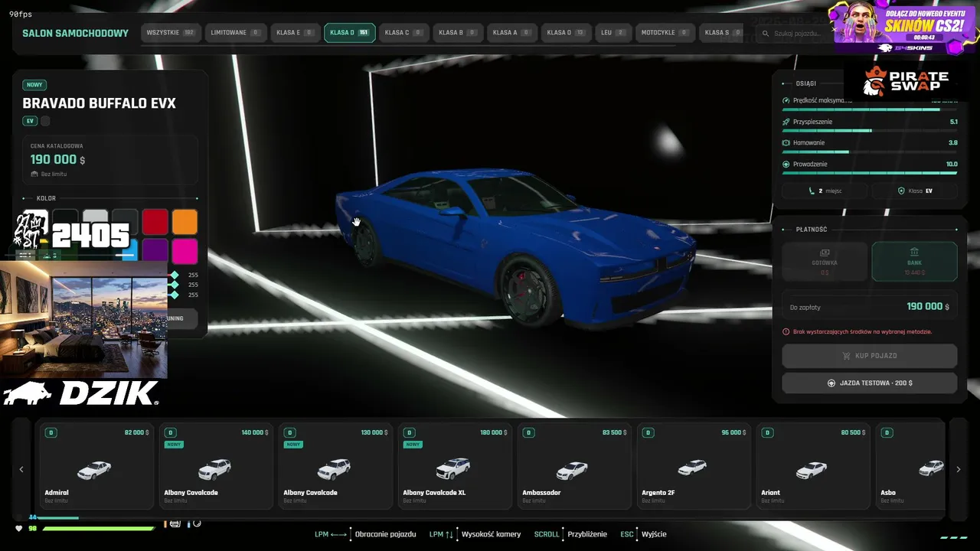Select the Ambassador car thumbnail
Screen dimensions: 980x551
[572, 470]
